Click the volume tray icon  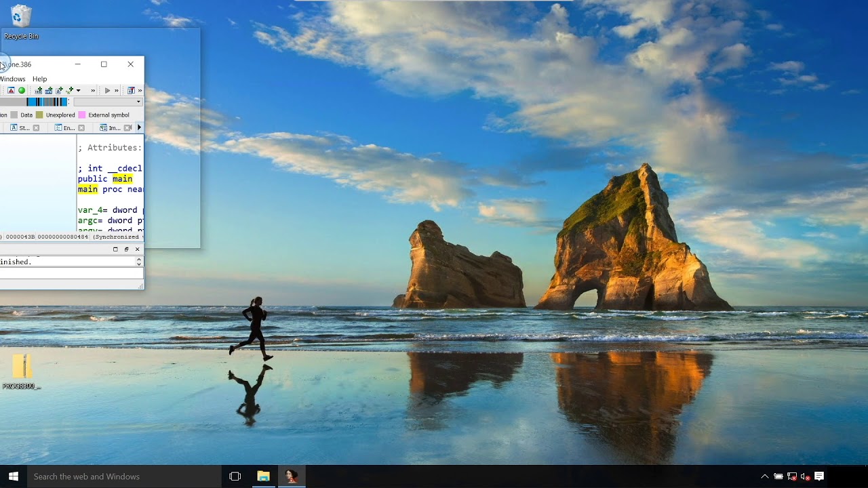tap(805, 476)
